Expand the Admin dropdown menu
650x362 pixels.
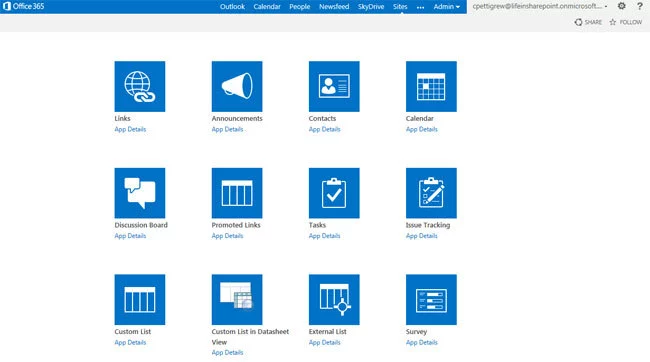click(446, 7)
